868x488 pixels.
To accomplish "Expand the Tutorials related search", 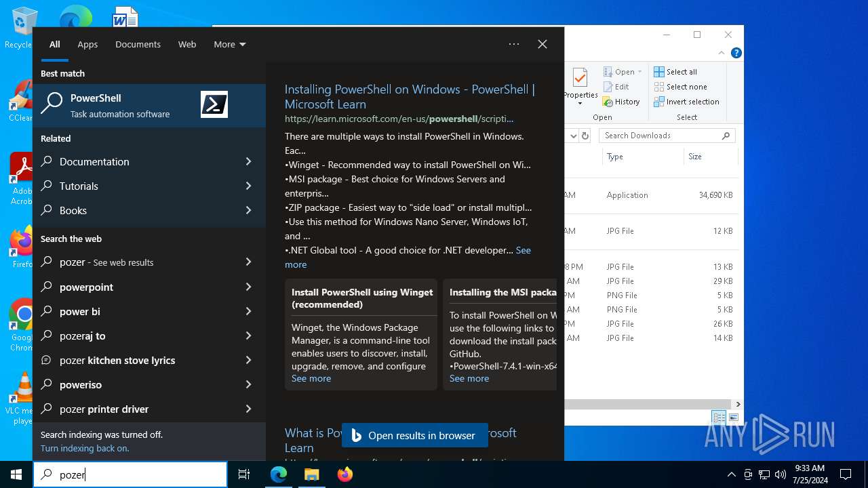I will point(248,186).
